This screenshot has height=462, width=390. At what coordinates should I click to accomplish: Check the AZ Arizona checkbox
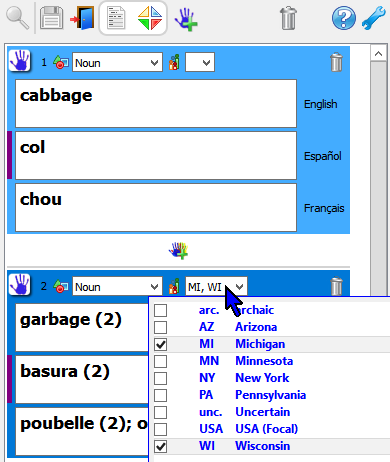point(161,327)
